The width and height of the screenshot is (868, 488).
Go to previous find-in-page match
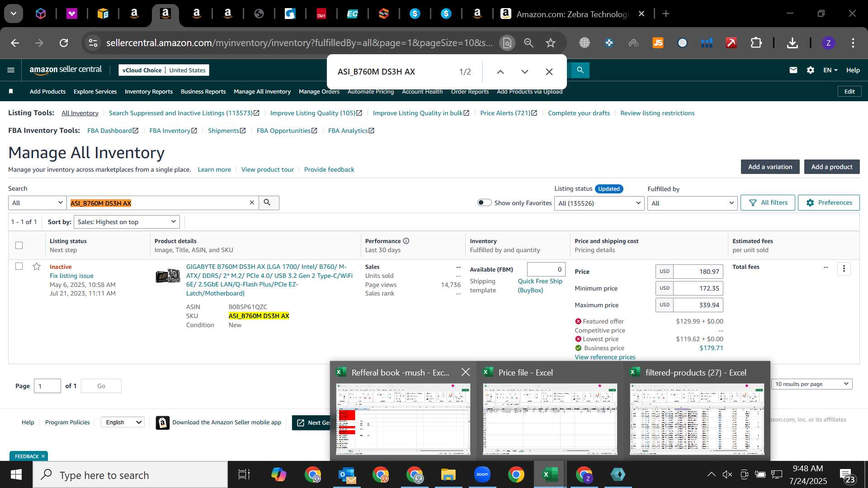click(500, 72)
